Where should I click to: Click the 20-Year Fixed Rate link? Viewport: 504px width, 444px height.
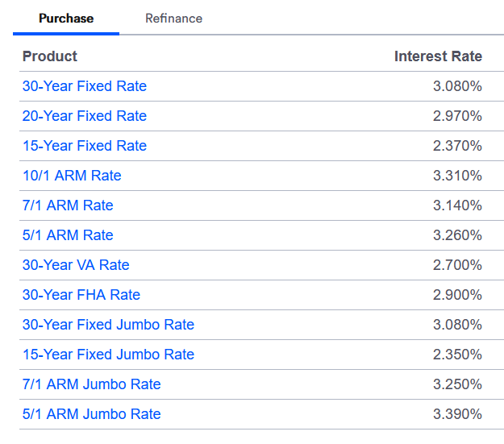pyautogui.click(x=85, y=116)
